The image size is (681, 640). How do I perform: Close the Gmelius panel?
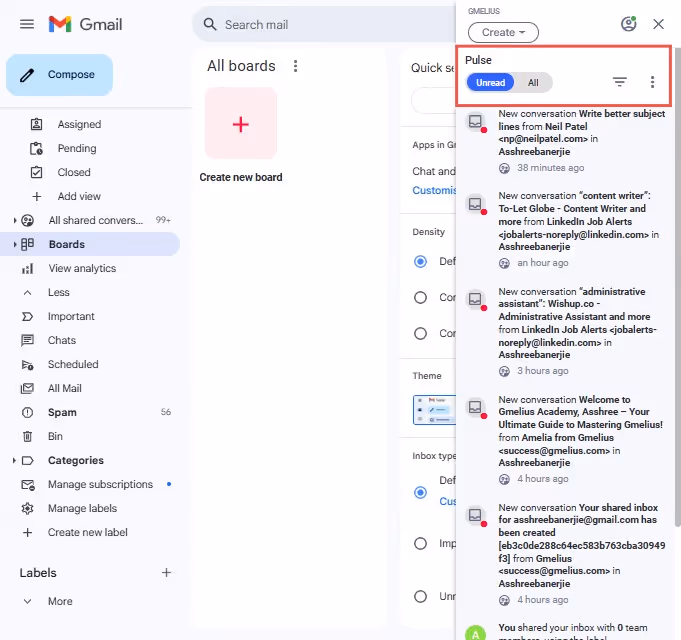[x=658, y=24]
